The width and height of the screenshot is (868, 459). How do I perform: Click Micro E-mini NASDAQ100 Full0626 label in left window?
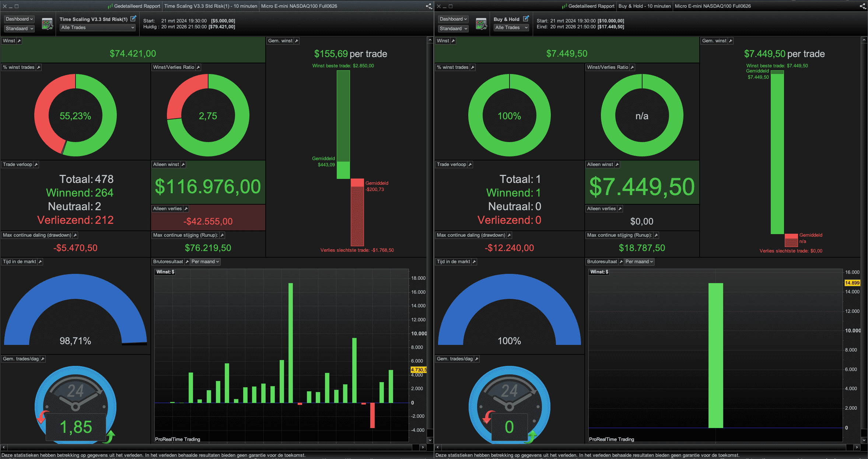tap(299, 6)
